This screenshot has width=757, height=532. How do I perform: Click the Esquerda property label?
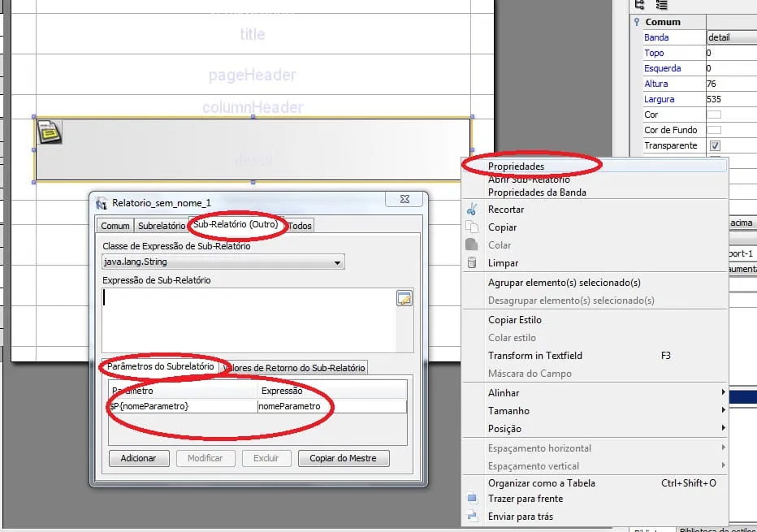point(663,68)
